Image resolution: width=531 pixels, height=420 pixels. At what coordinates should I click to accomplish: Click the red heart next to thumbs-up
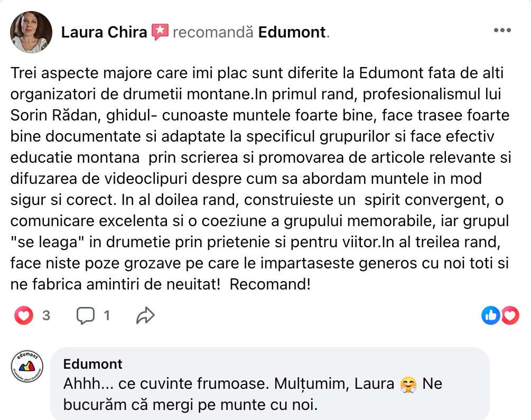[x=510, y=315]
